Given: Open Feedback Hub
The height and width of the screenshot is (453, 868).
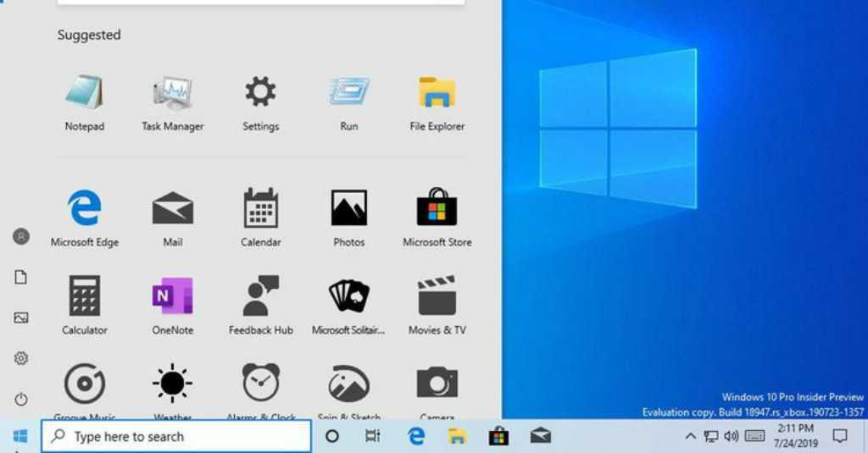Looking at the screenshot, I should coord(261,306).
